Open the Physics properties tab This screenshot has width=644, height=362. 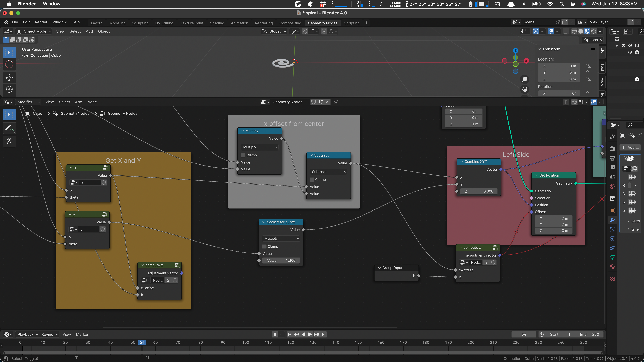612,239
